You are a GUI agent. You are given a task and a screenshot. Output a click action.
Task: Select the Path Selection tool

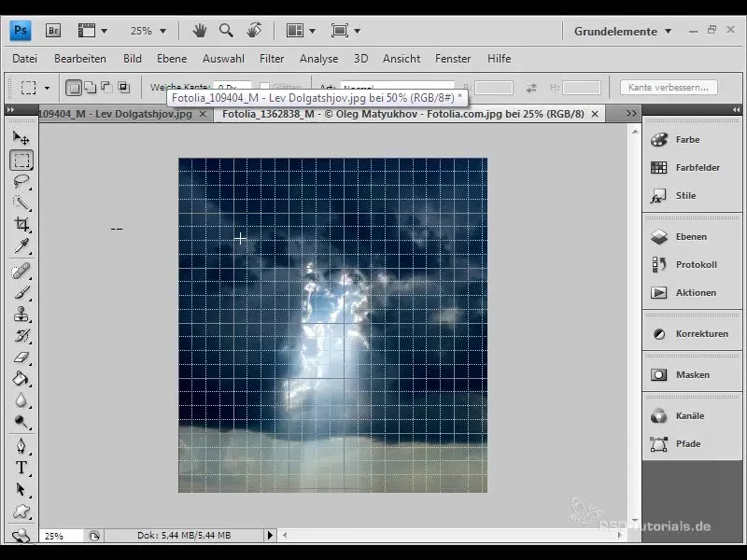coord(21,489)
